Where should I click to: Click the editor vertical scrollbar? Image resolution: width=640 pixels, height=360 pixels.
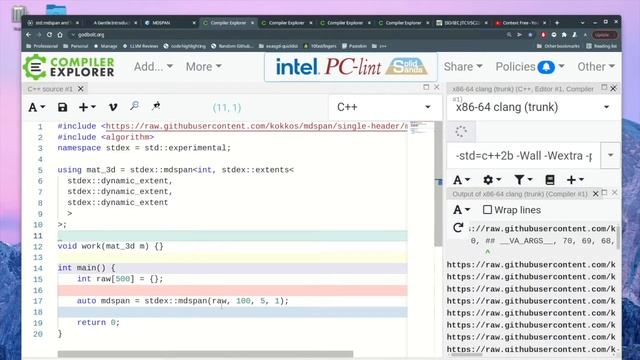tap(438, 184)
